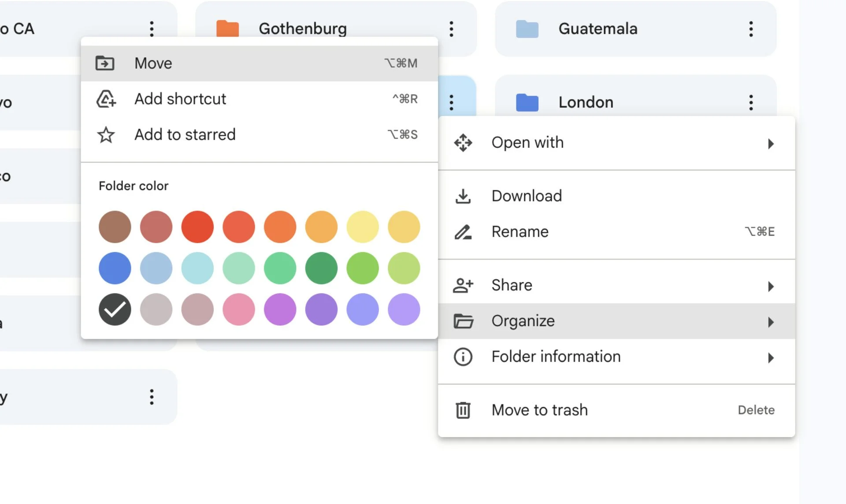
Task: Expand the Organize submenu arrow
Action: click(x=771, y=322)
